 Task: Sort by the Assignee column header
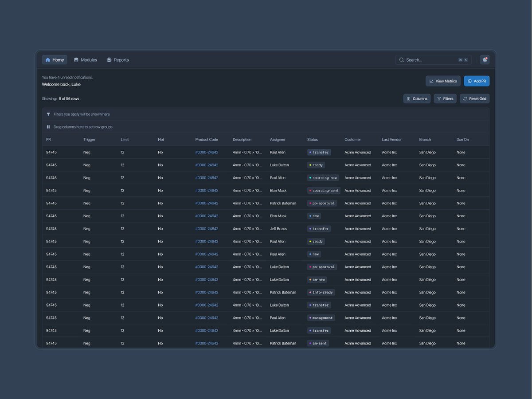pos(278,140)
